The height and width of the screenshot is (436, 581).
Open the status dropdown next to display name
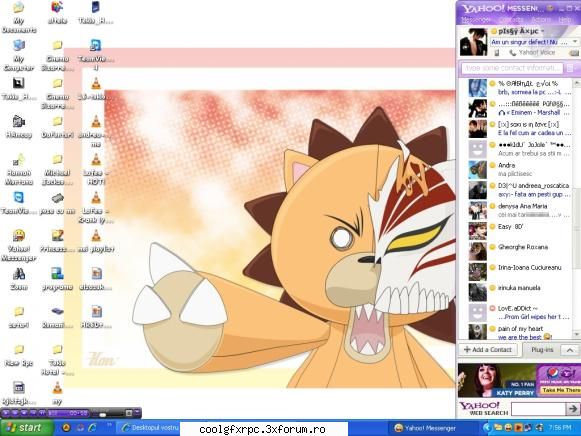[x=542, y=31]
